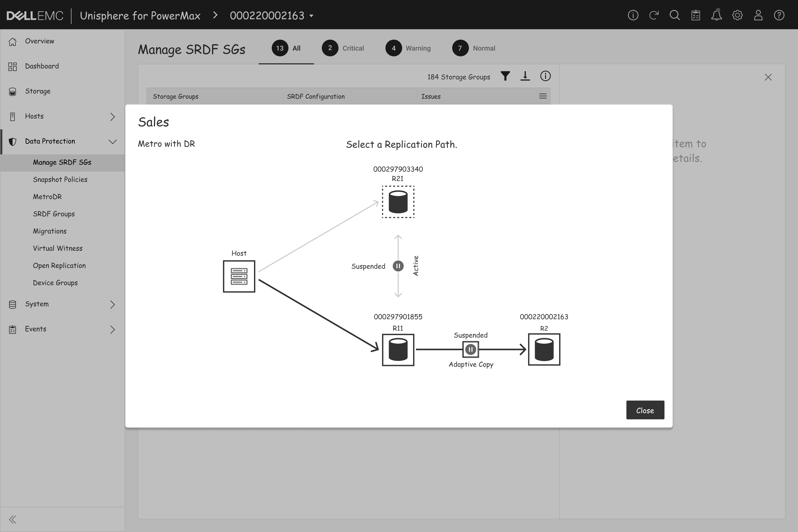Image resolution: width=798 pixels, height=532 pixels.
Task: Click the suspended pause icon on Adaptive Copy link
Action: coord(470,349)
